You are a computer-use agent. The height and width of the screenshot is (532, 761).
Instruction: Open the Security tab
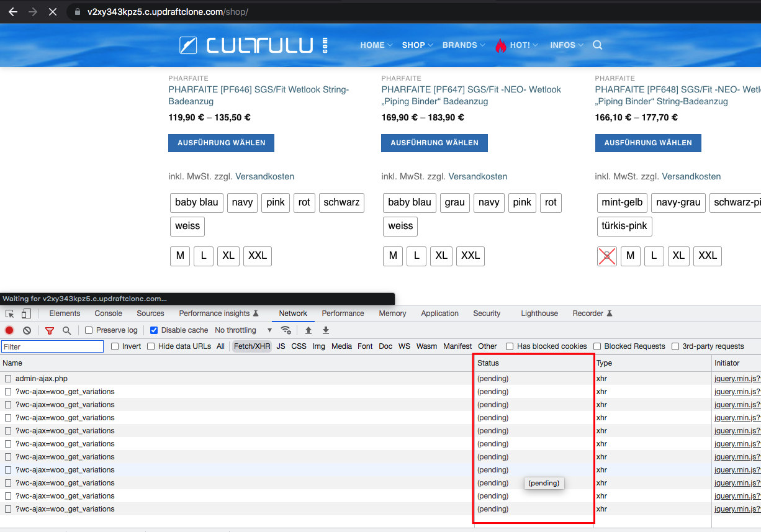[487, 313]
